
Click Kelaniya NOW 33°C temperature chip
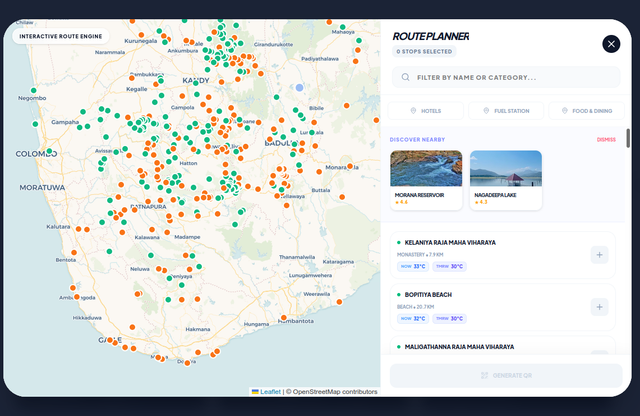(x=413, y=267)
